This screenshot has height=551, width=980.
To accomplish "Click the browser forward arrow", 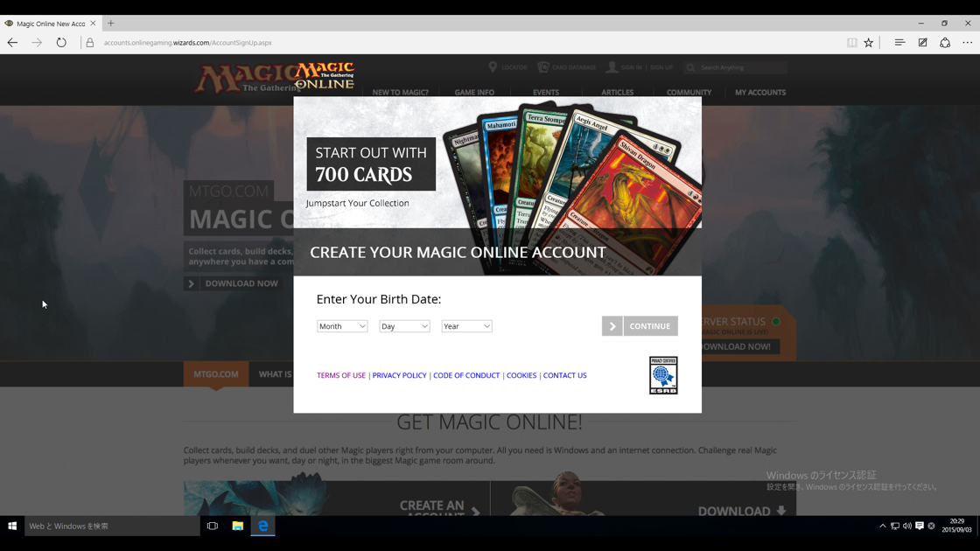I will 37,43.
